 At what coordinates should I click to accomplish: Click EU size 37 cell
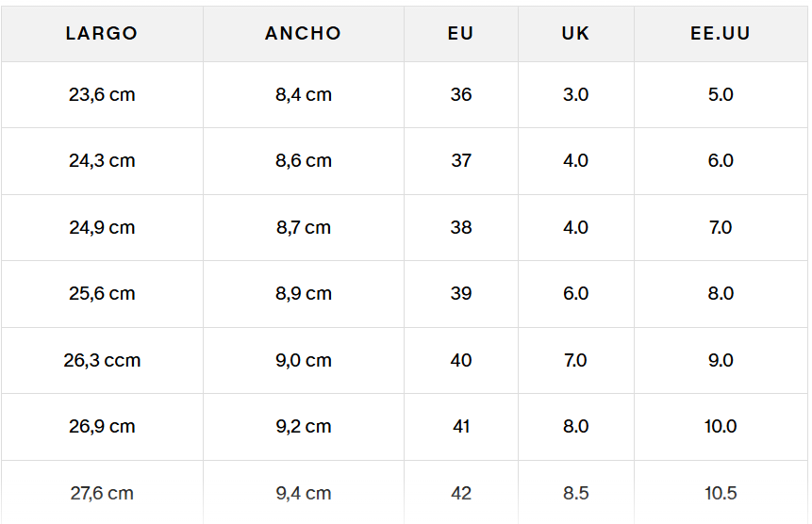[x=461, y=161]
